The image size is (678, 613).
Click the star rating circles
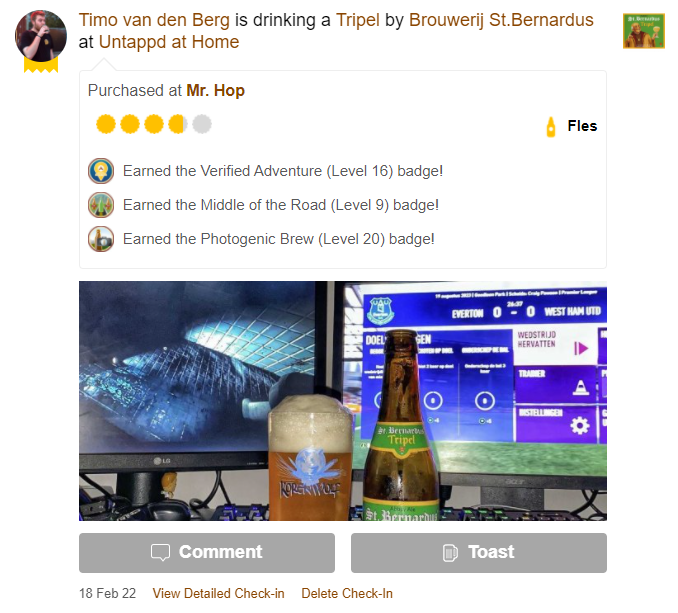[x=154, y=125]
